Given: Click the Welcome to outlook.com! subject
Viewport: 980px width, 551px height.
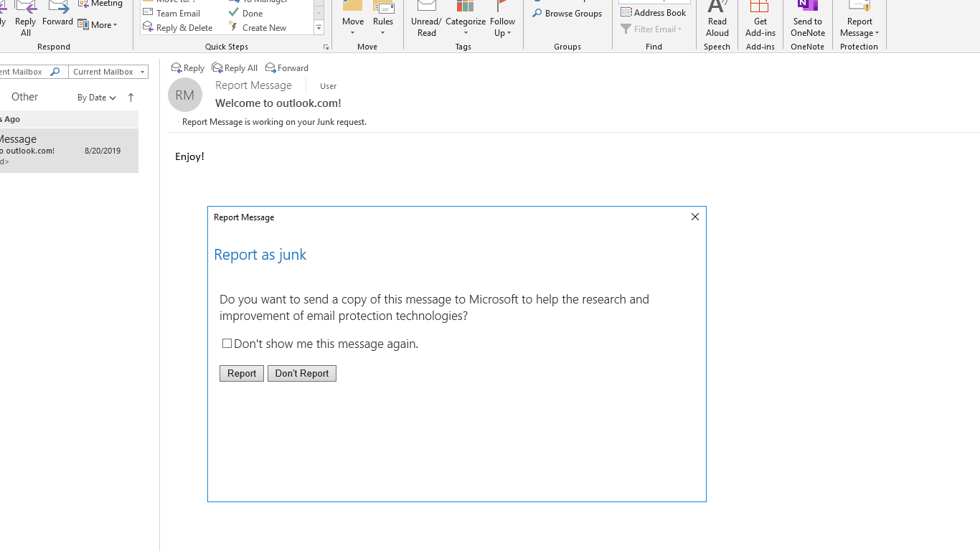Looking at the screenshot, I should [278, 103].
